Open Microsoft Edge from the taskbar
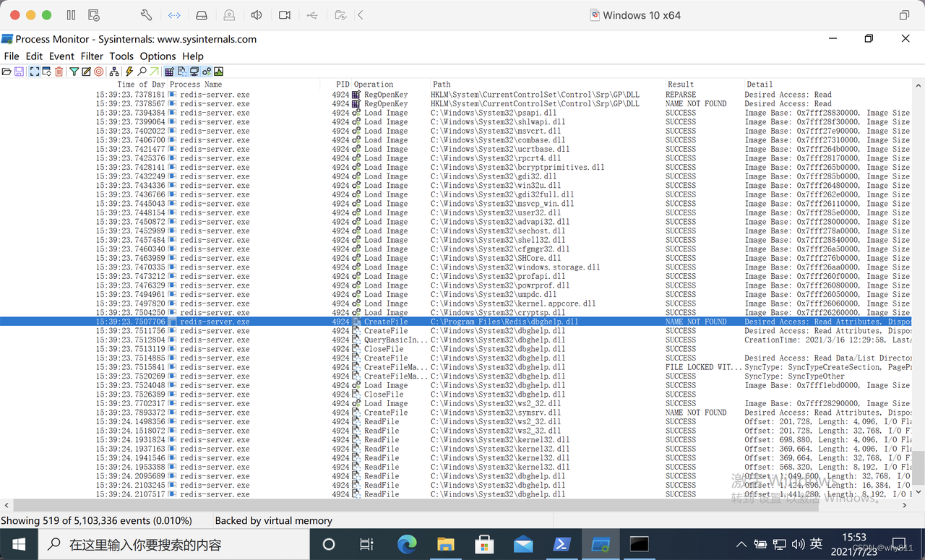Viewport: 925px width, 560px height. click(407, 544)
